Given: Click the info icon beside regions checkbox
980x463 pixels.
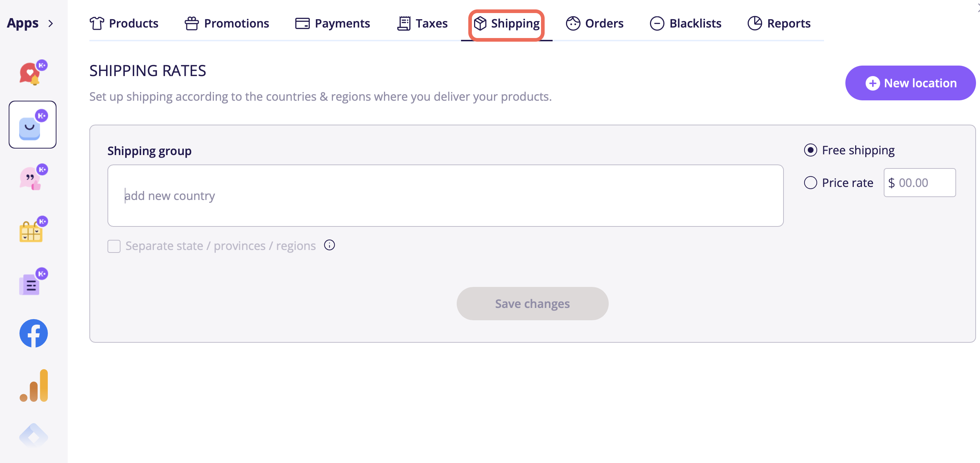Looking at the screenshot, I should 329,245.
